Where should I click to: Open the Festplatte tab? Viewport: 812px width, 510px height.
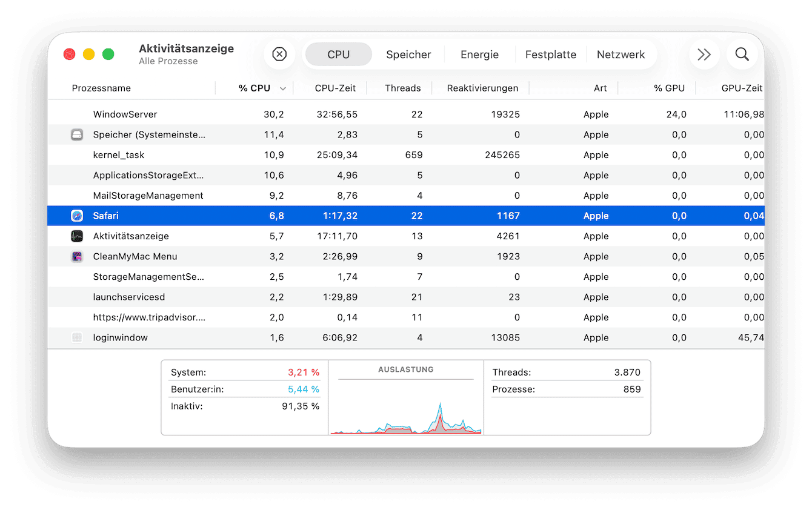tap(550, 55)
